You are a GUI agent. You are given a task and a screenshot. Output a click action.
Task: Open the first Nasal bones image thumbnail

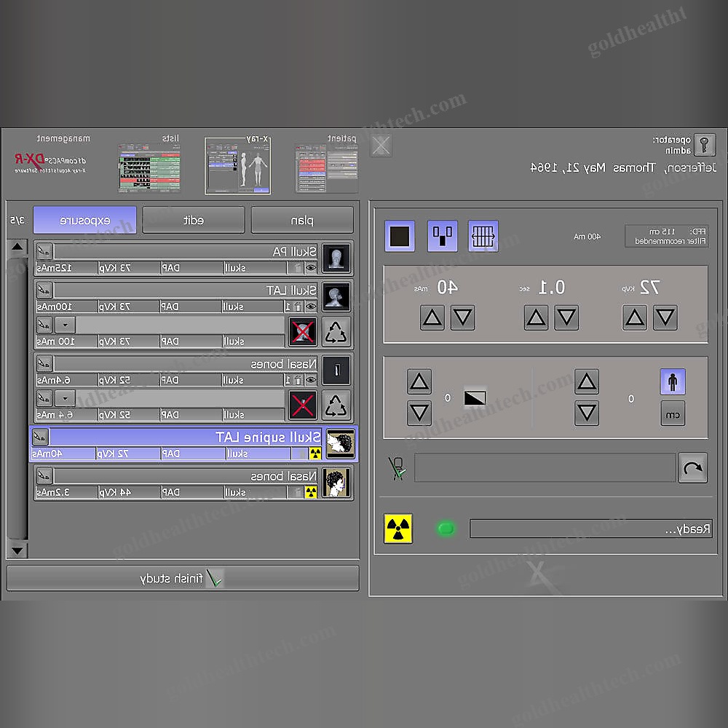click(336, 370)
